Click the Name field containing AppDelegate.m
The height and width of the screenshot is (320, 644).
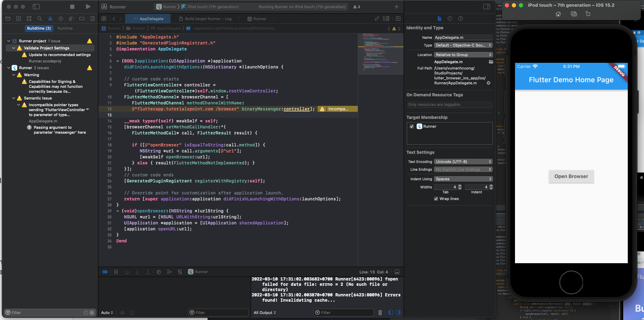tap(463, 37)
